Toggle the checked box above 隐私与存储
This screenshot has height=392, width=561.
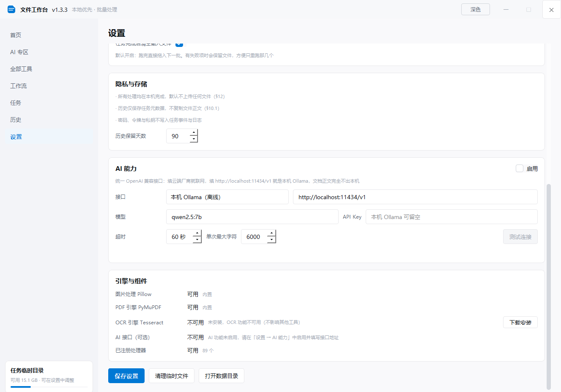pyautogui.click(x=179, y=44)
